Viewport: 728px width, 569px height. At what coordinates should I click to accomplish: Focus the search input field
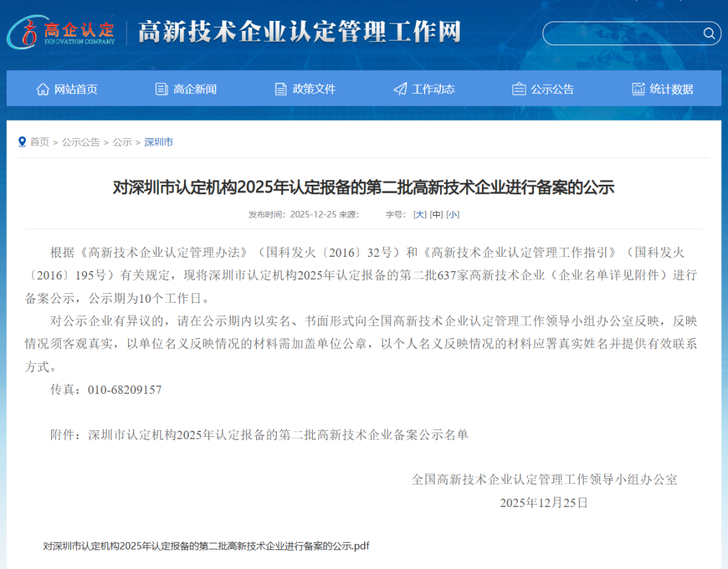pyautogui.click(x=624, y=34)
